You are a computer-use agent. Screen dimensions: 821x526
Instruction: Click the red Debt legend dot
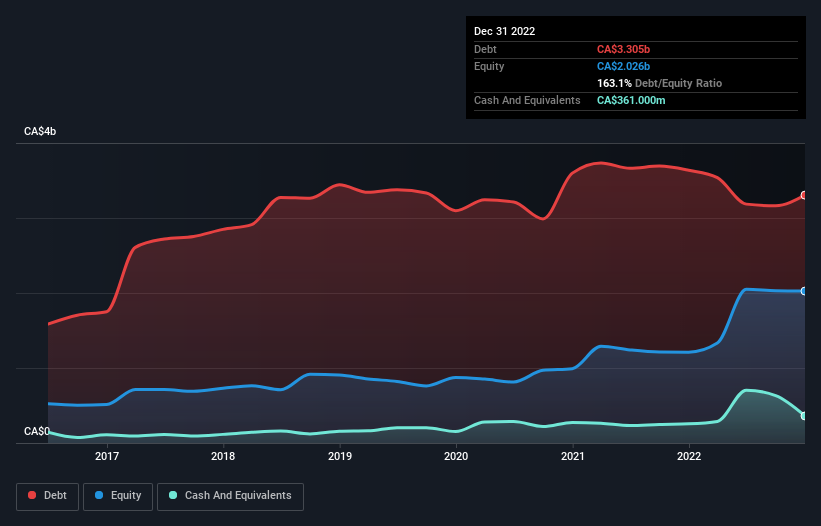tap(32, 495)
